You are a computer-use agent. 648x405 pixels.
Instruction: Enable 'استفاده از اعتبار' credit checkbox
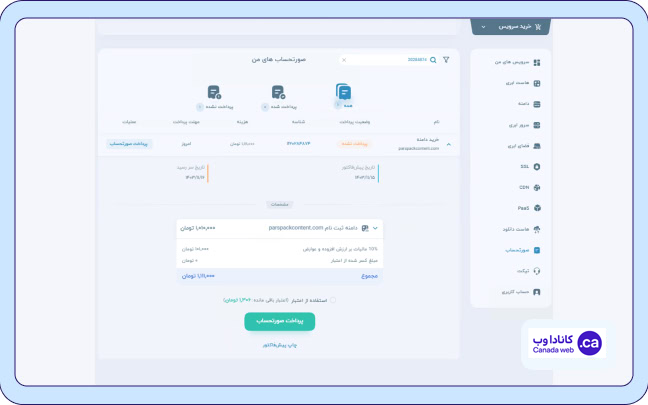click(332, 298)
